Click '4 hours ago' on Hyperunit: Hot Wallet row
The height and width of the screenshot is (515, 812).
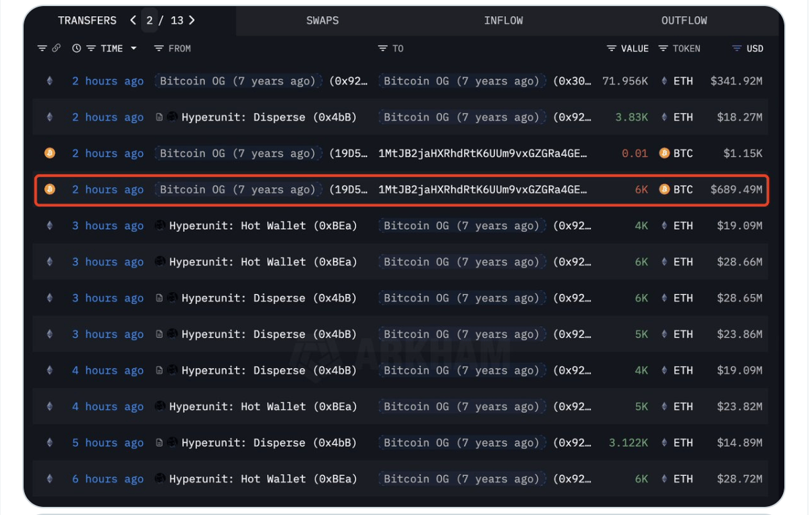point(108,406)
